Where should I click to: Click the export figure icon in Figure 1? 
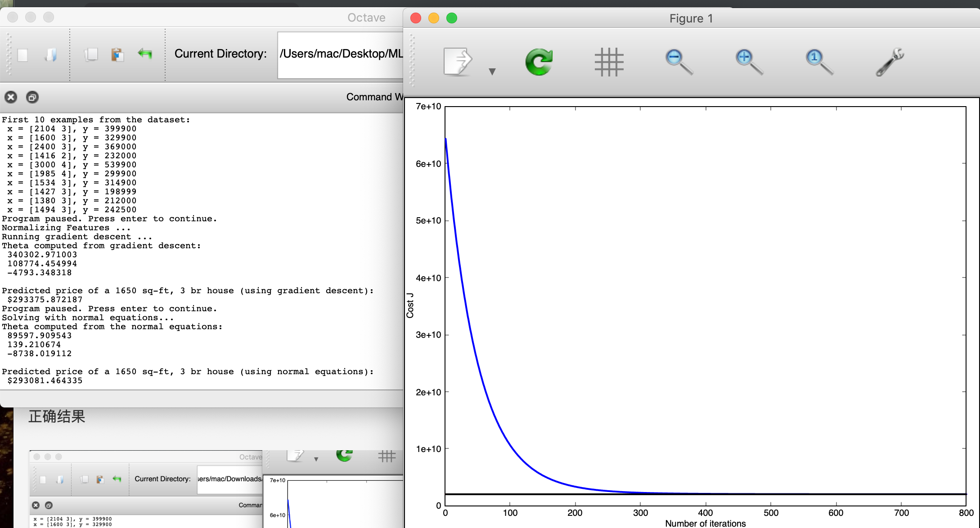(x=457, y=62)
